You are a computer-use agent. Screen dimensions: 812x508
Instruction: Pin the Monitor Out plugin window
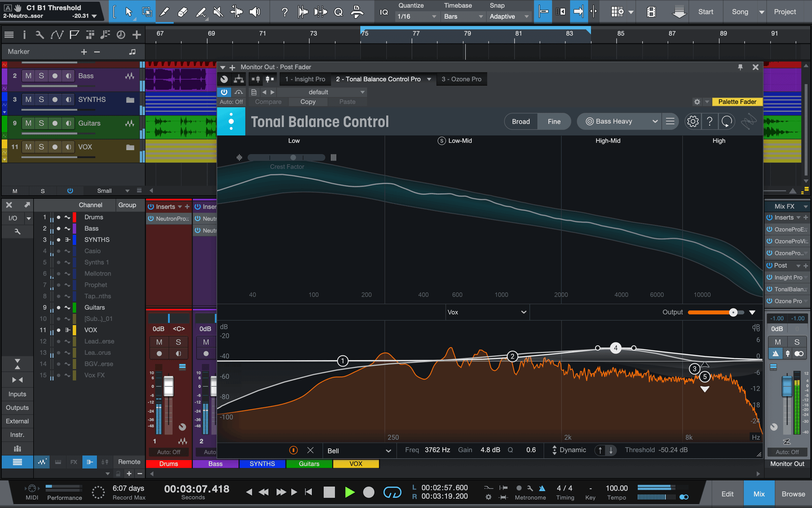click(740, 67)
